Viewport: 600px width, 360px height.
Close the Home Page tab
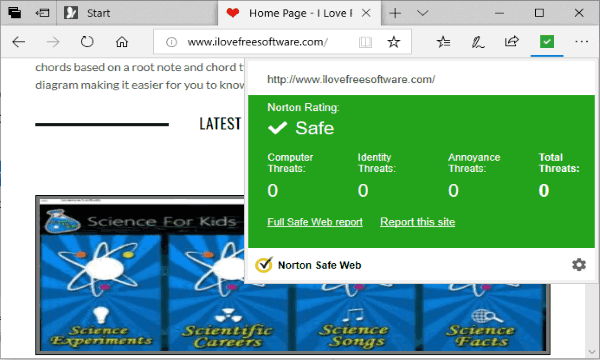click(x=366, y=13)
